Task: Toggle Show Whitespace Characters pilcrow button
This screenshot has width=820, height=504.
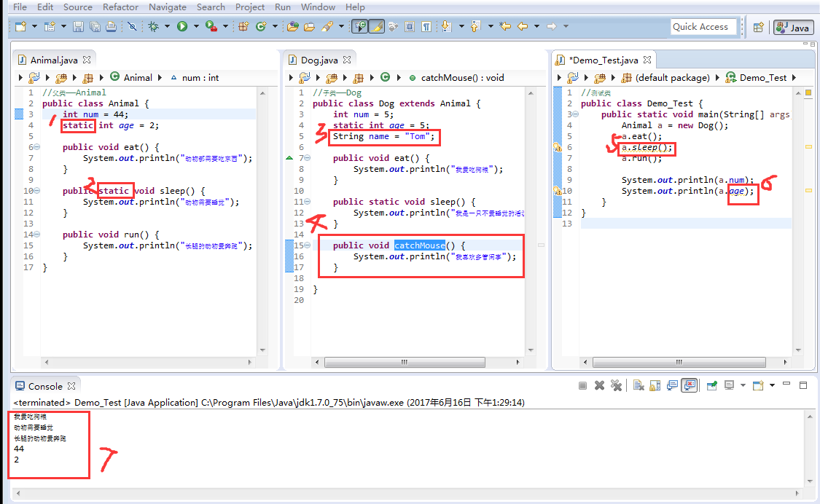Action: tap(426, 26)
